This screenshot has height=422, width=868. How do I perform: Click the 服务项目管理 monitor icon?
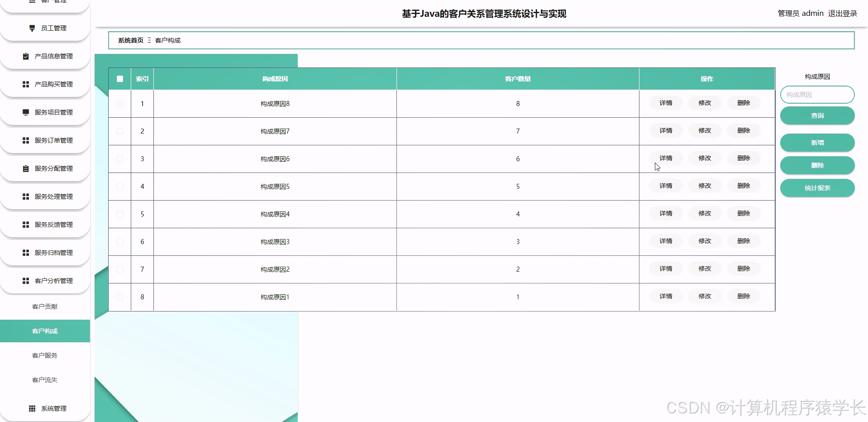click(26, 112)
